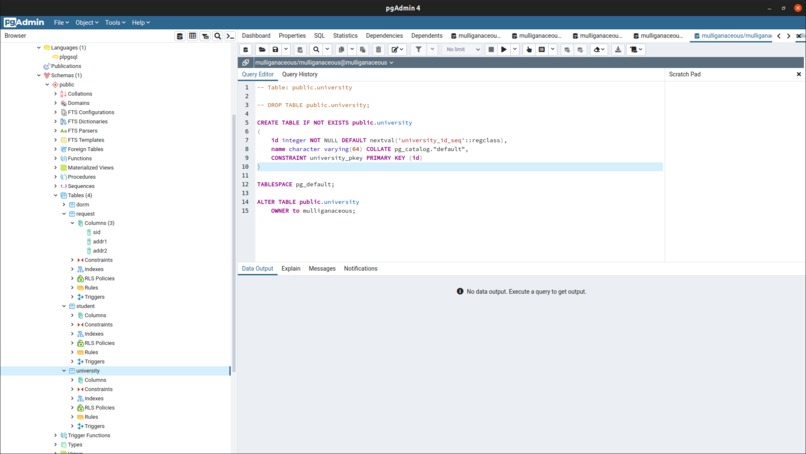Screen dimensions: 806x454
Task: Select the Dependencies tab
Action: [384, 35]
